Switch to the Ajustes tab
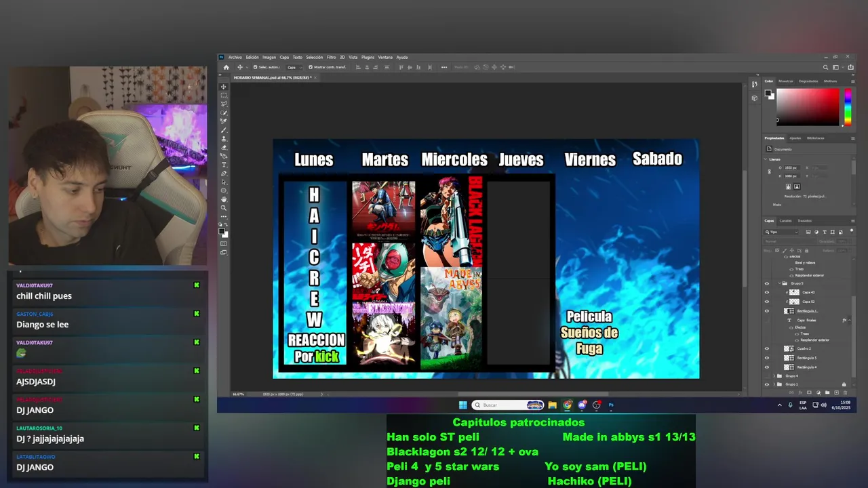This screenshot has height=488, width=868. tap(795, 138)
